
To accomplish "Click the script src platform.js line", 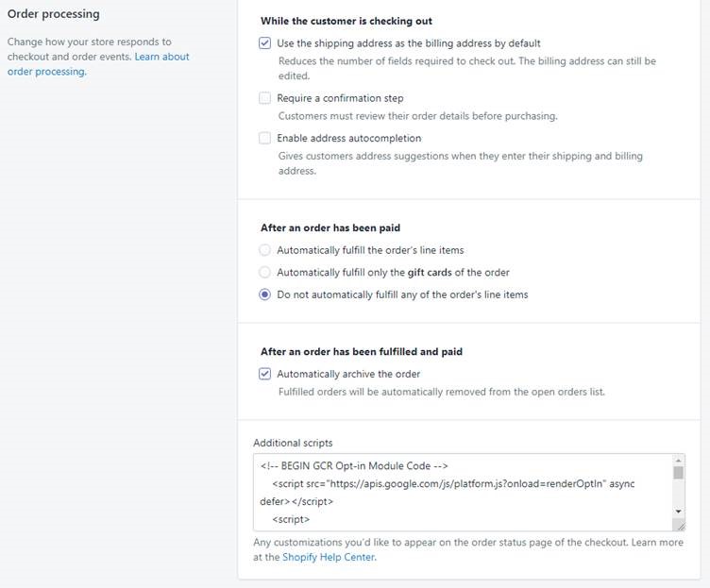I will pyautogui.click(x=453, y=483).
